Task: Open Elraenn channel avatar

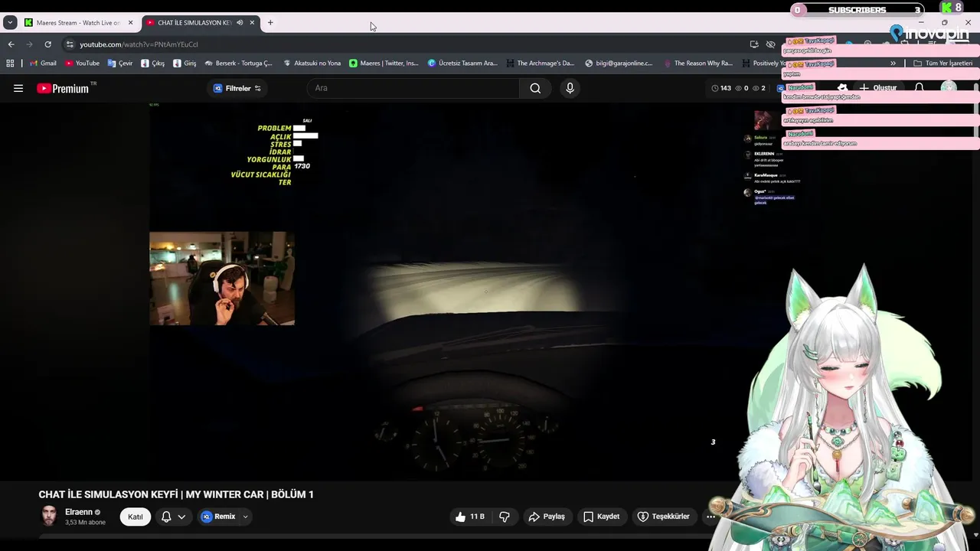Action: pyautogui.click(x=49, y=516)
